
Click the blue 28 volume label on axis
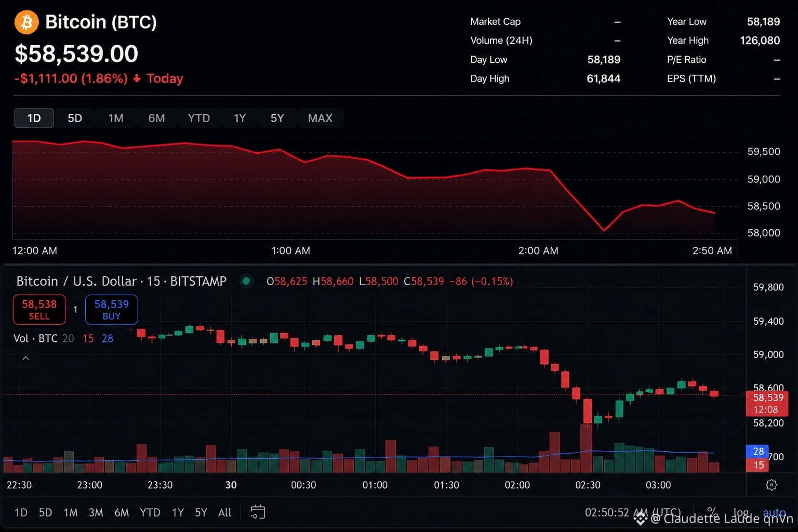tap(758, 451)
